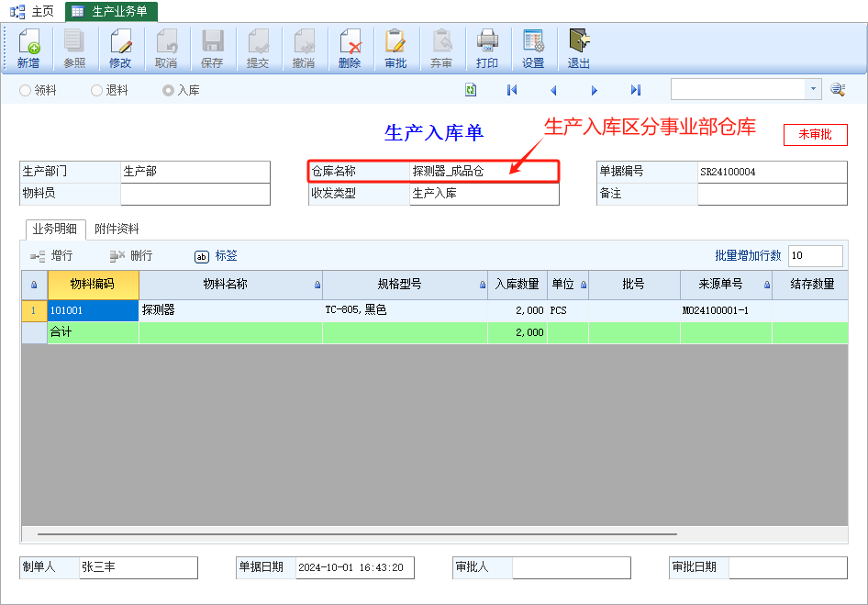868x605 pixels.
Task: Jump to the first record
Action: pyautogui.click(x=512, y=90)
